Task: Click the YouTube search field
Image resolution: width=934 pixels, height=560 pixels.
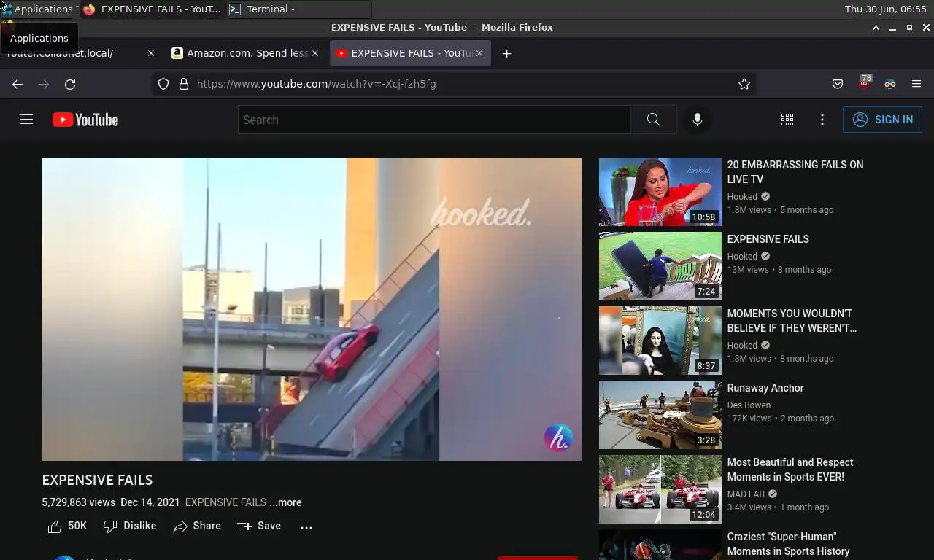Action: pos(434,120)
